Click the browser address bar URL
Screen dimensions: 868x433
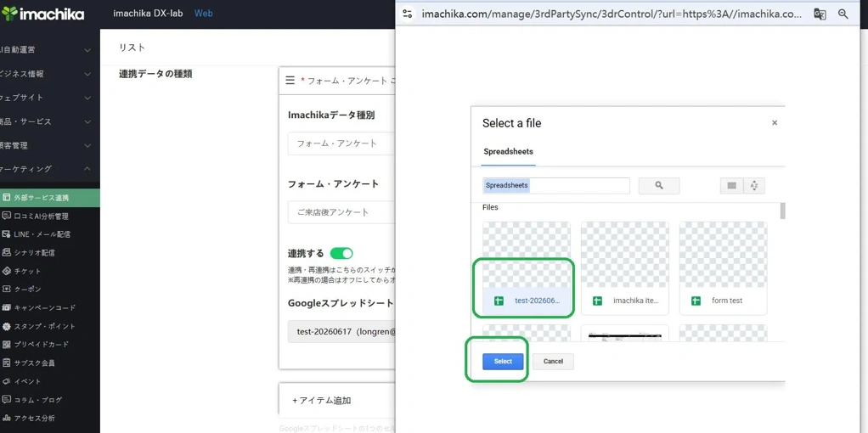coord(612,14)
